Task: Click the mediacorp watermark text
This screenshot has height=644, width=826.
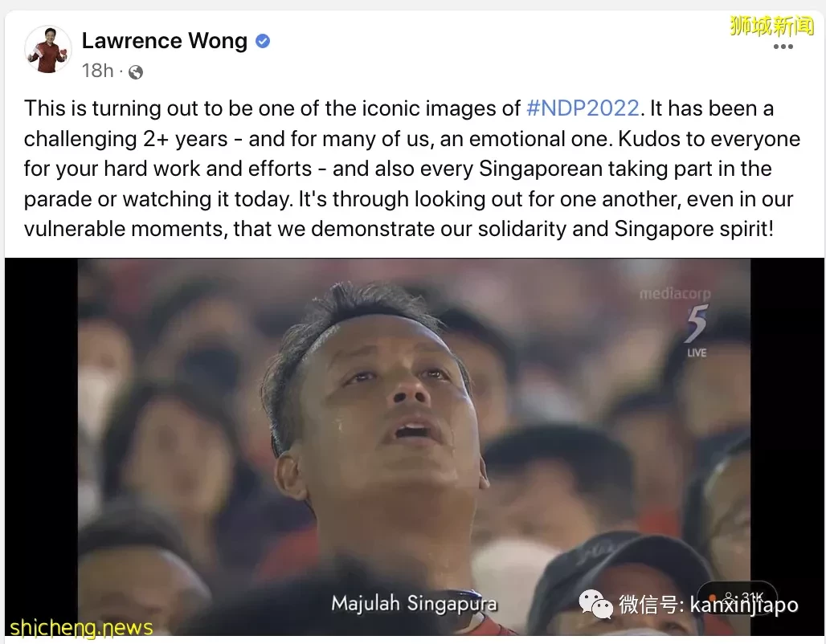Action: point(675,294)
